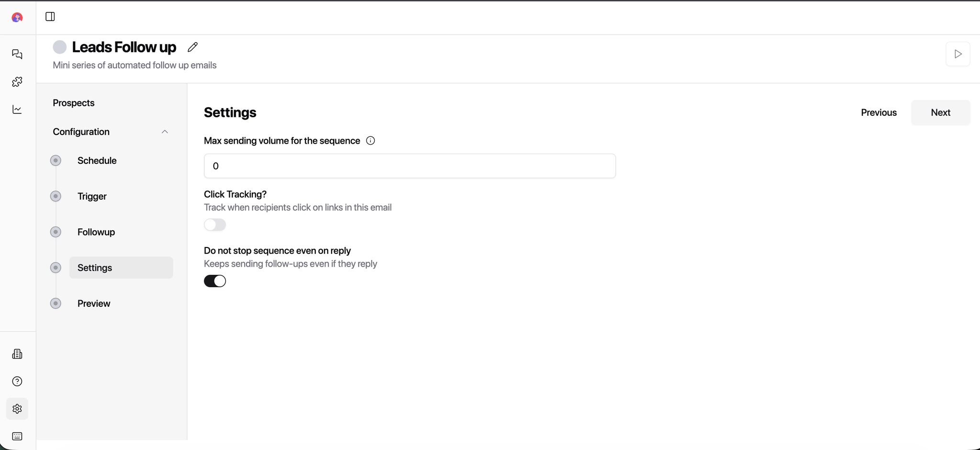Image resolution: width=980 pixels, height=450 pixels.
Task: Open the help question mark icon
Action: (x=17, y=382)
